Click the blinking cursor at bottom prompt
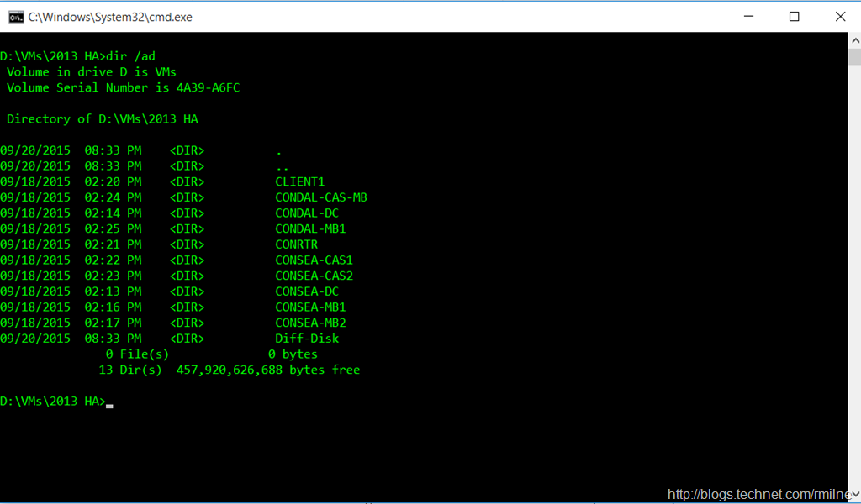Viewport: 861px width, 504px height. [110, 404]
